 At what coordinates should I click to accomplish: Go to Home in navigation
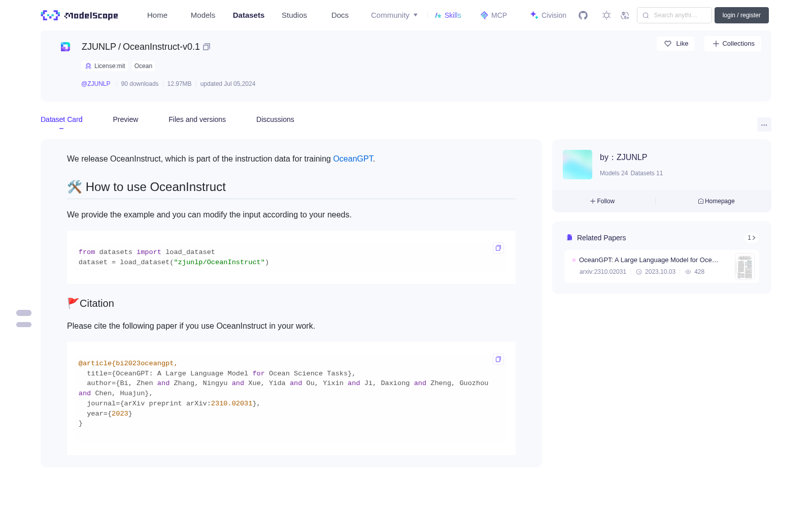[x=157, y=15]
